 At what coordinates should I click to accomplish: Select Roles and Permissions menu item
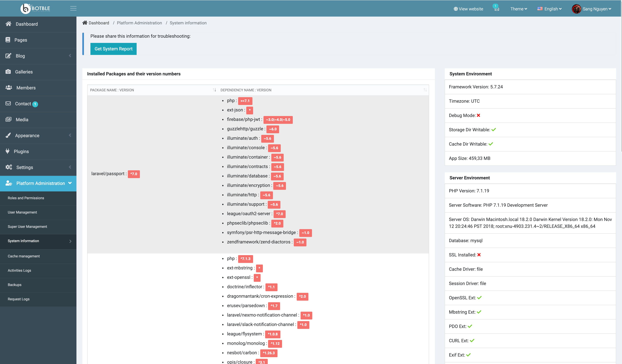coord(26,198)
